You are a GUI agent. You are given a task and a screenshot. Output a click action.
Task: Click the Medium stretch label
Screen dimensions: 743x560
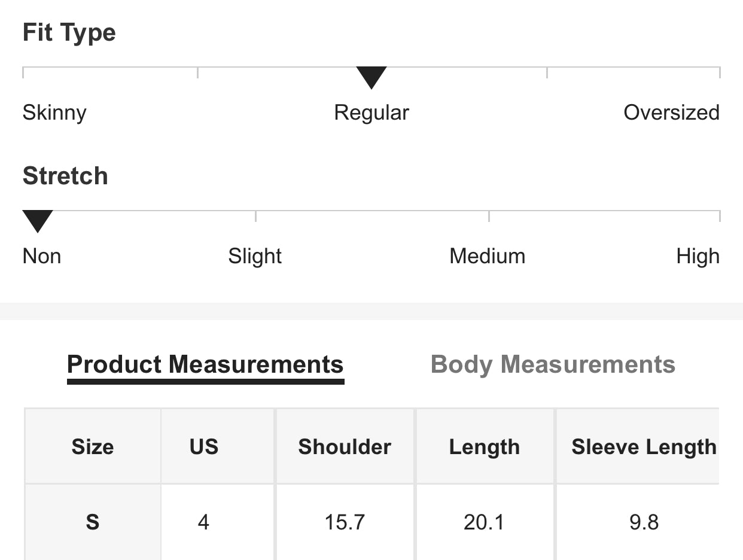[x=487, y=256]
